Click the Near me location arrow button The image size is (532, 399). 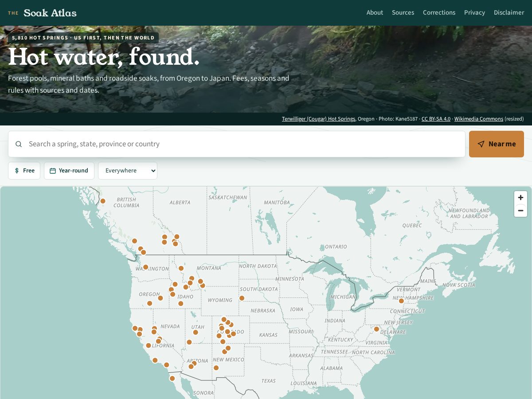[x=497, y=144]
